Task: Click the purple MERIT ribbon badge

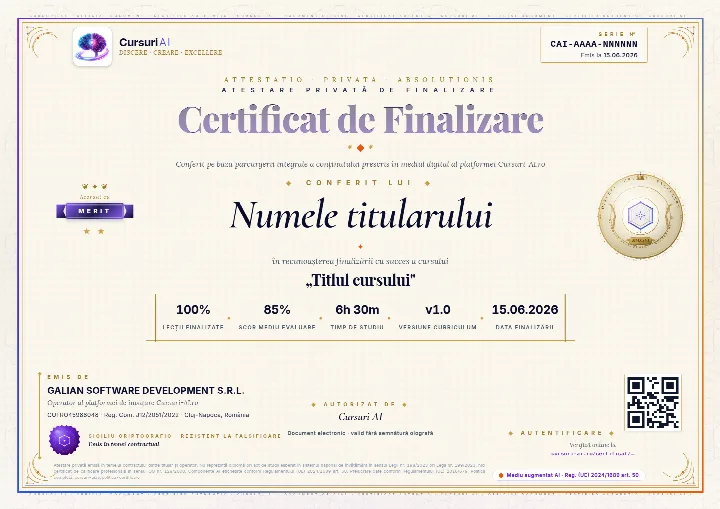Action: [x=95, y=211]
